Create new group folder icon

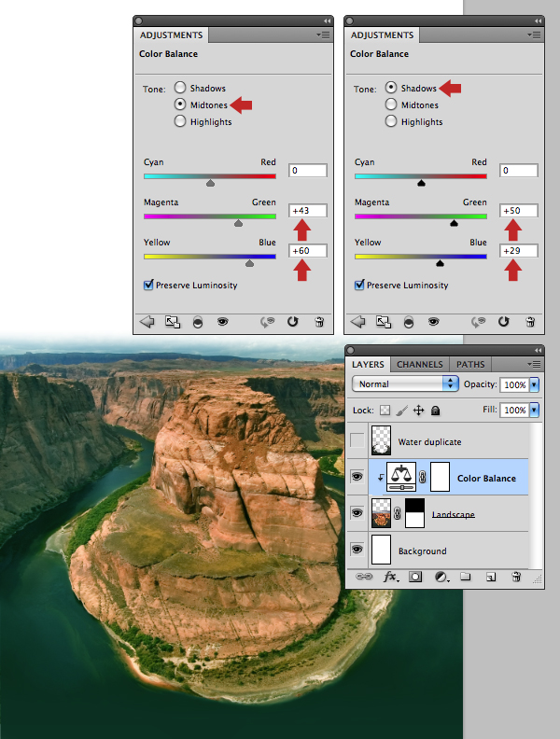pyautogui.click(x=465, y=577)
